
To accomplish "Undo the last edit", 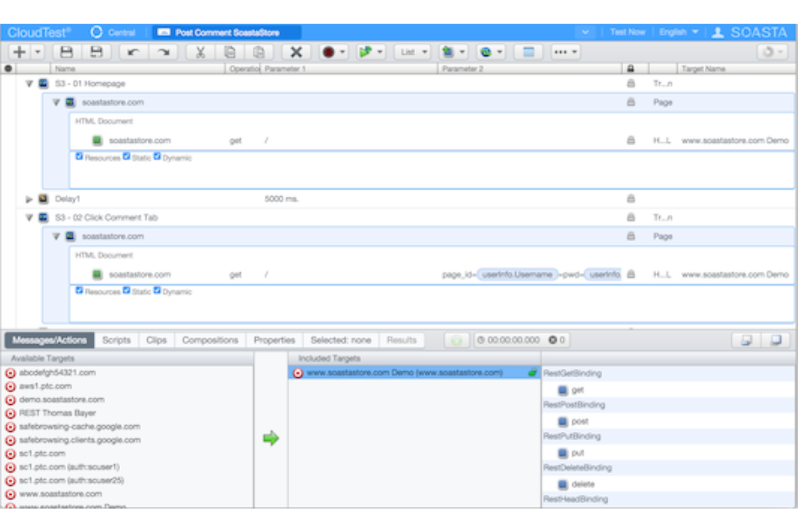I will [133, 52].
